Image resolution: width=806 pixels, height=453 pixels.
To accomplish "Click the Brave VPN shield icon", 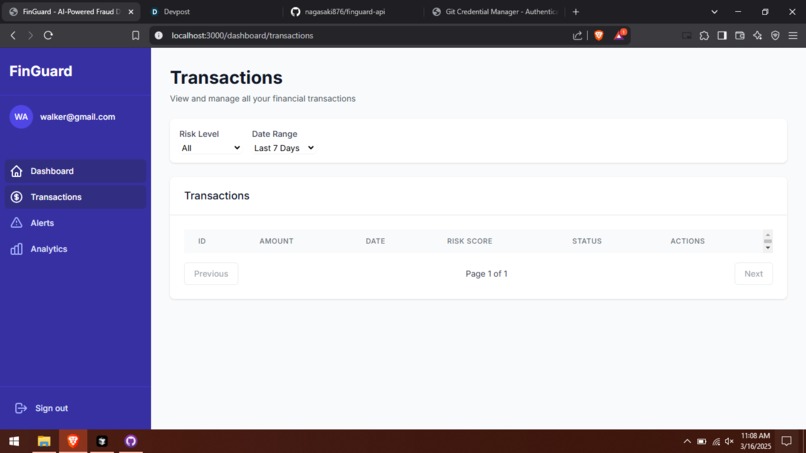I will coord(775,35).
